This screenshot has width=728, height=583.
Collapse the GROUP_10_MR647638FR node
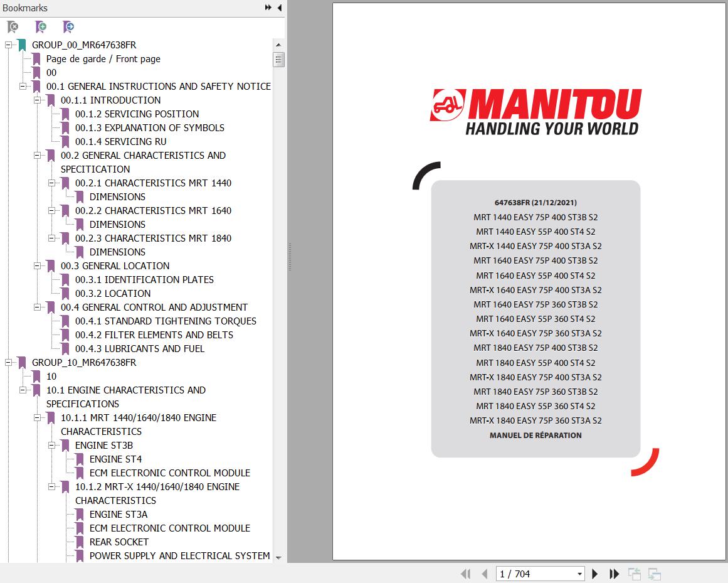(8, 362)
